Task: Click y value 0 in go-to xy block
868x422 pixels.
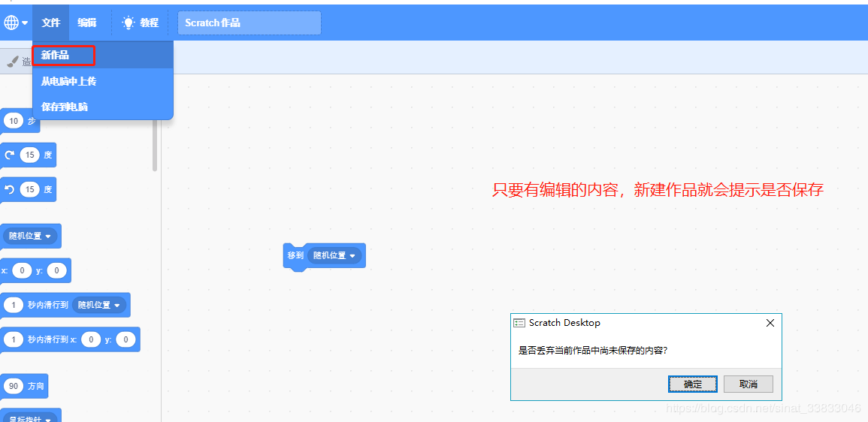Action: [x=57, y=270]
